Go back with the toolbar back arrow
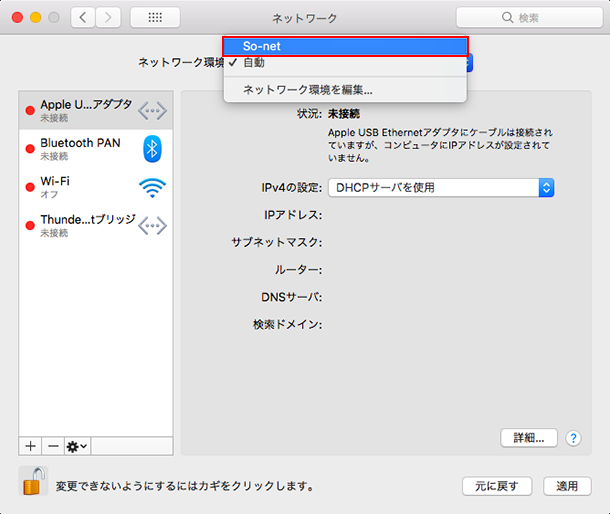 point(83,18)
